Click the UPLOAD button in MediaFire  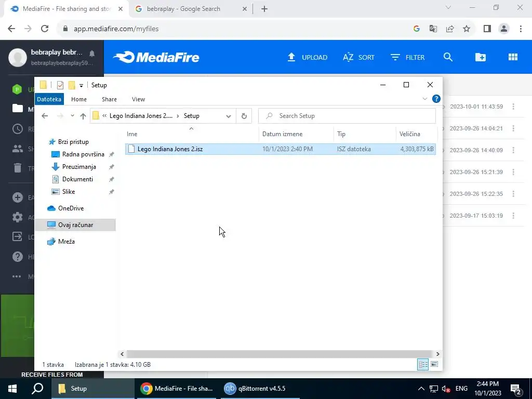point(307,57)
